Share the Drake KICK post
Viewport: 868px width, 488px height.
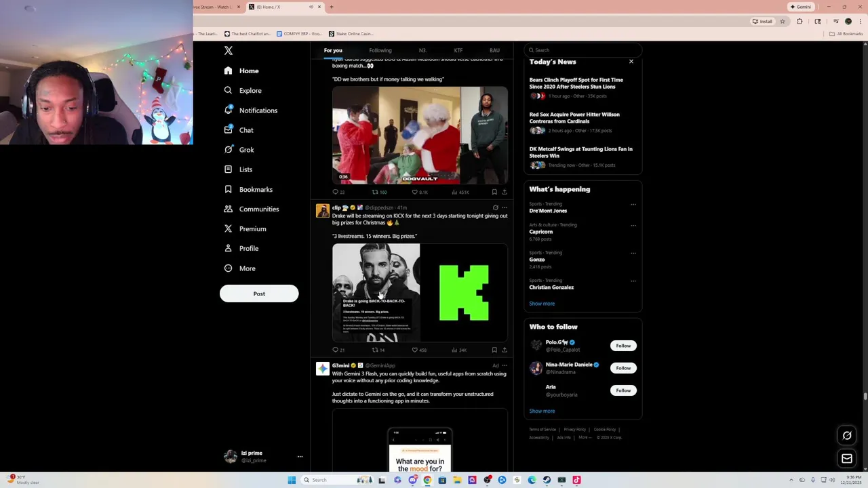pyautogui.click(x=505, y=350)
